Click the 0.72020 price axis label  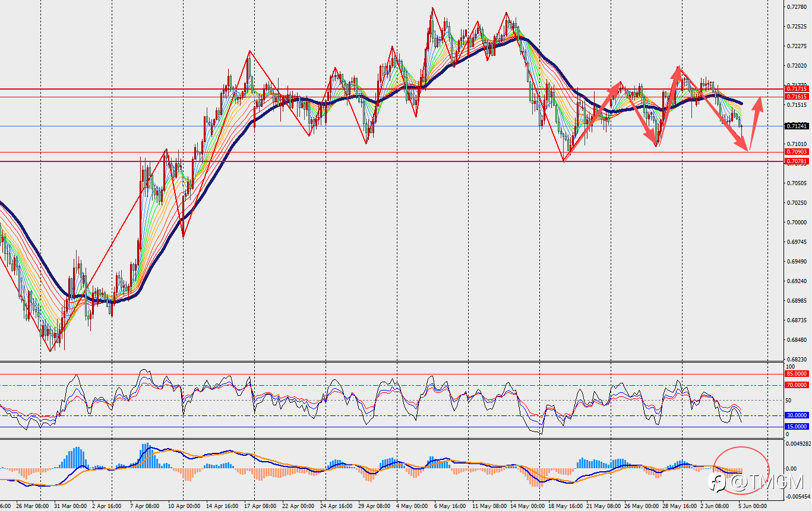[x=796, y=66]
